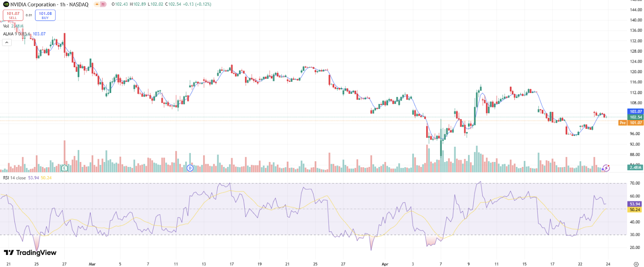Collapse the indicator legend with the chevron
644x267 pixels.
[x=7, y=42]
